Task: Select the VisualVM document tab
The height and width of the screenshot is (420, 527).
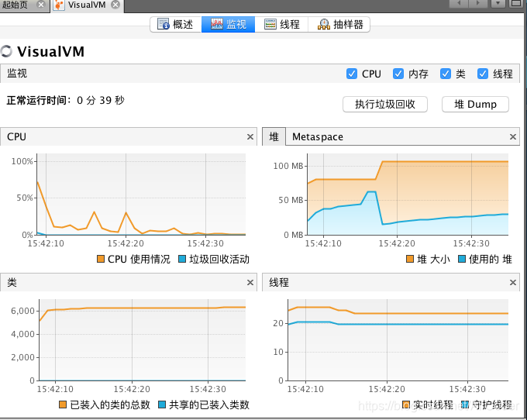Action: click(x=87, y=5)
